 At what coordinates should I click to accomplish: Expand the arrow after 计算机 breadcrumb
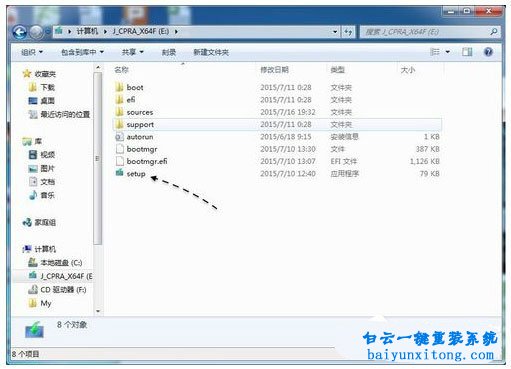105,31
